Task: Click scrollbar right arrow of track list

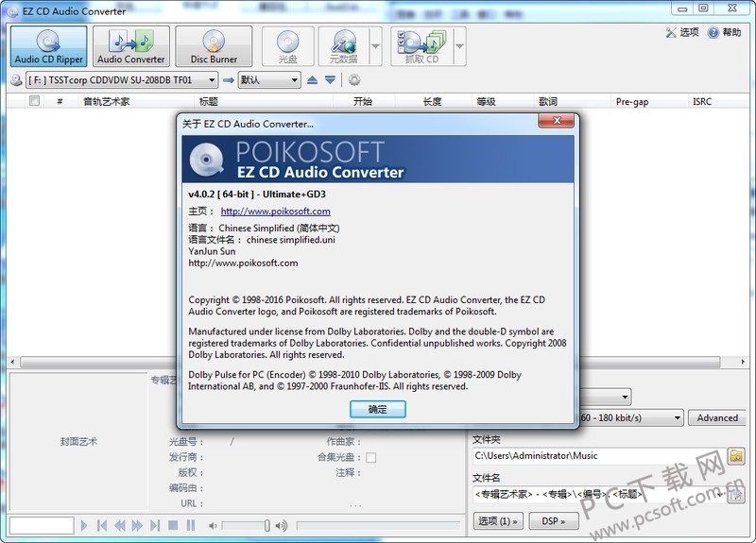Action: (x=743, y=362)
